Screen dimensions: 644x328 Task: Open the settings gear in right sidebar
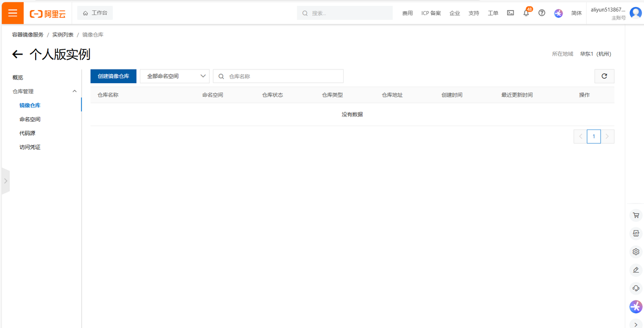pyautogui.click(x=636, y=251)
